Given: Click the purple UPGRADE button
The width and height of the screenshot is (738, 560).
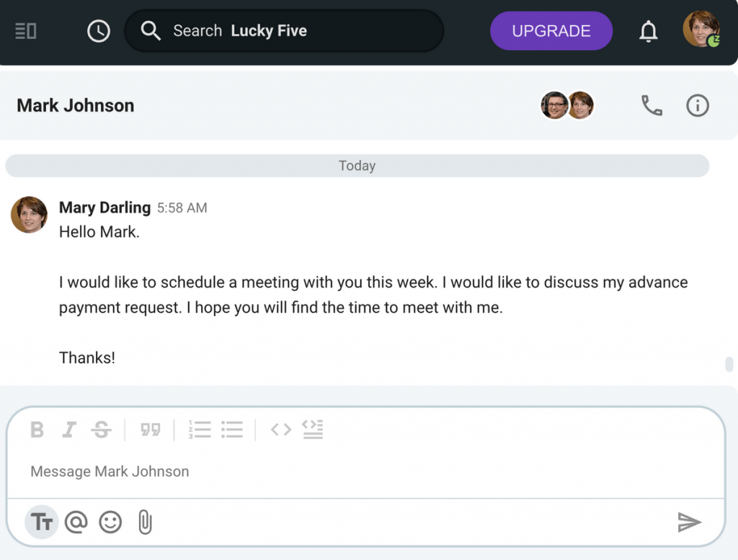Looking at the screenshot, I should (x=551, y=31).
